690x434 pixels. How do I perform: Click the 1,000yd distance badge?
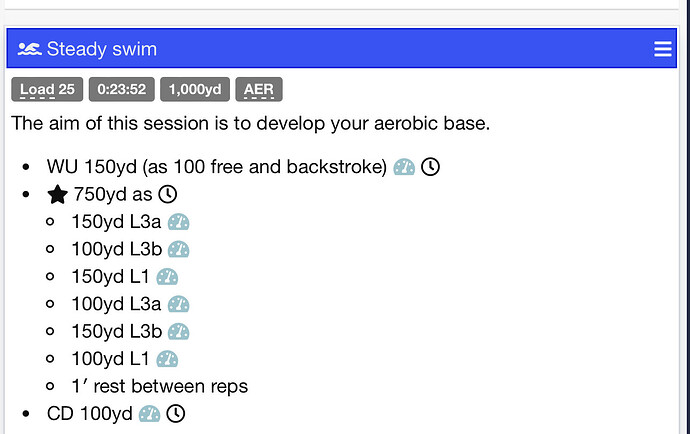pos(195,90)
